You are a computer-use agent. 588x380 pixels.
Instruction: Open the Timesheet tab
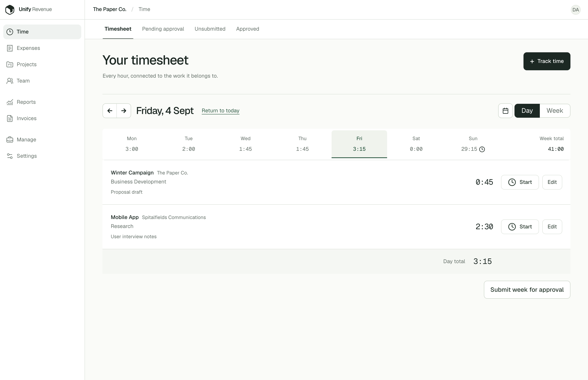point(118,29)
